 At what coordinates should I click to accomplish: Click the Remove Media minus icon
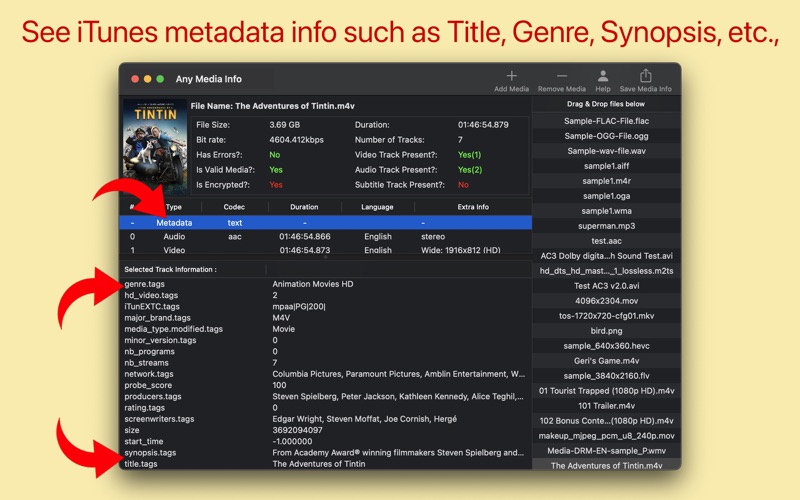(562, 76)
